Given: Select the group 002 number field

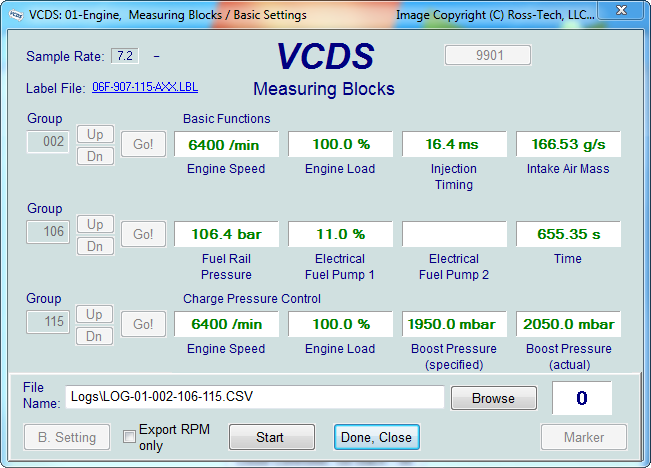Looking at the screenshot, I should tap(48, 142).
